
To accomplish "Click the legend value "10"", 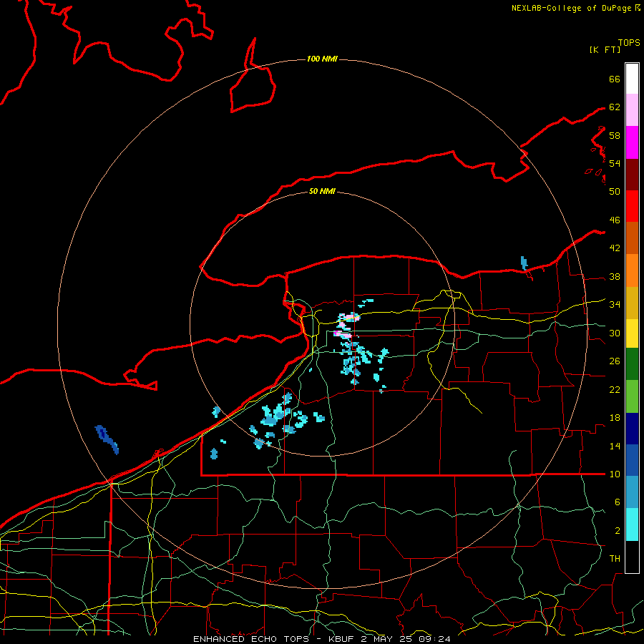I will pyautogui.click(x=615, y=474).
